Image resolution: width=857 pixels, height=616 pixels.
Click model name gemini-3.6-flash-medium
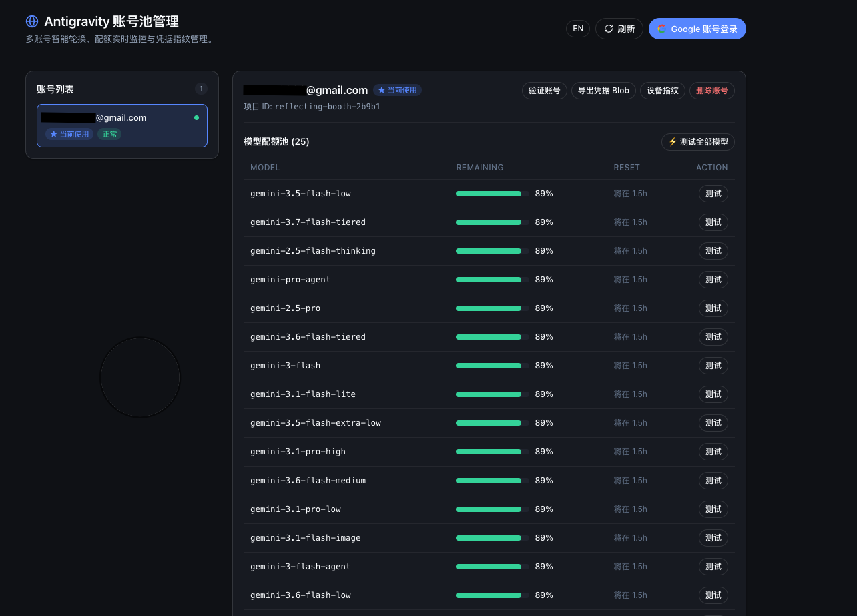(x=308, y=481)
